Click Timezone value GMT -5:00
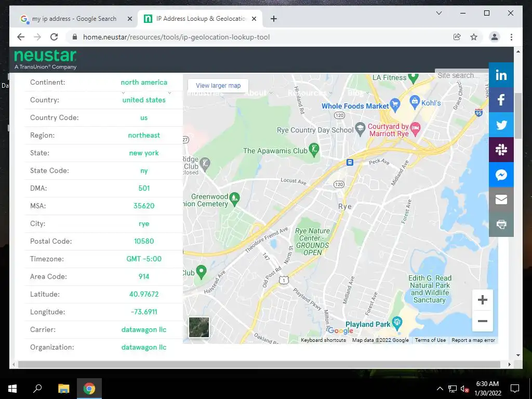This screenshot has width=532, height=399. pyautogui.click(x=144, y=259)
